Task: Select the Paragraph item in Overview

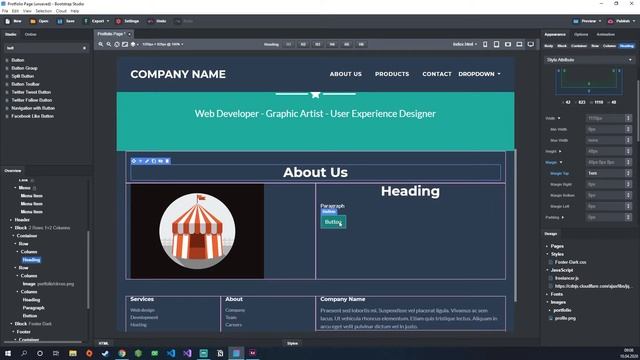Action: (33, 308)
